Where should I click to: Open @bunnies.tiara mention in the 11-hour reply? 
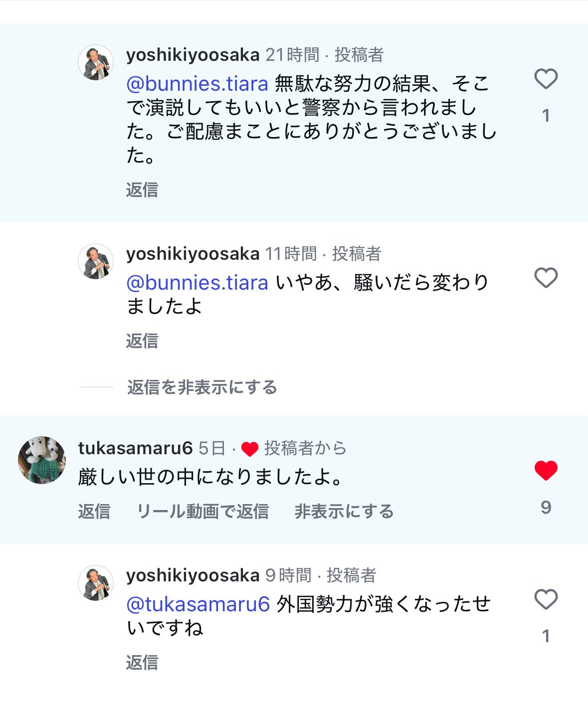pyautogui.click(x=197, y=283)
